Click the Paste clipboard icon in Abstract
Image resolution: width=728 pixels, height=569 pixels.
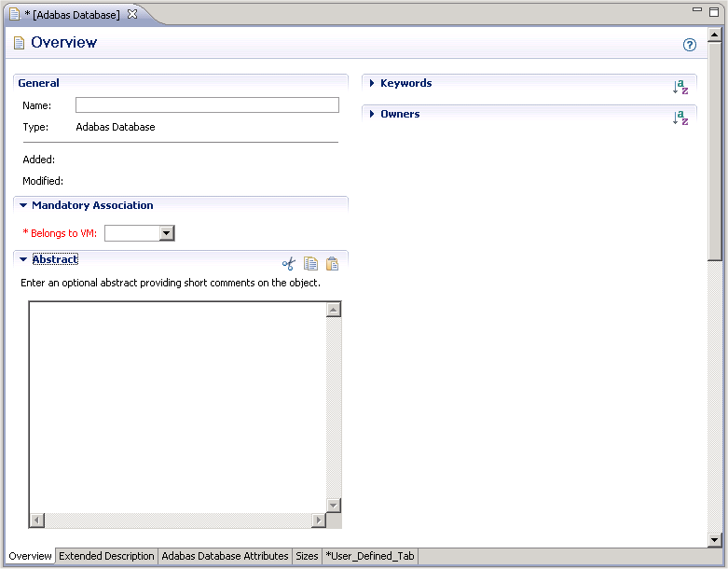click(x=332, y=264)
